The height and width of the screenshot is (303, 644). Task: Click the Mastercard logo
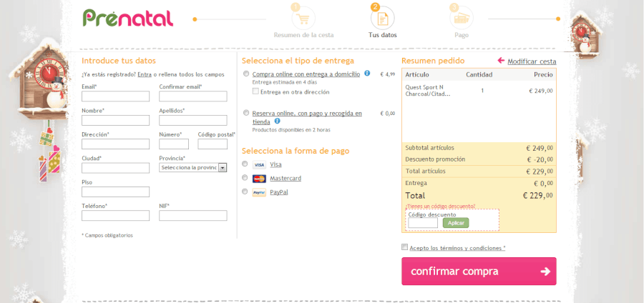[x=259, y=179]
